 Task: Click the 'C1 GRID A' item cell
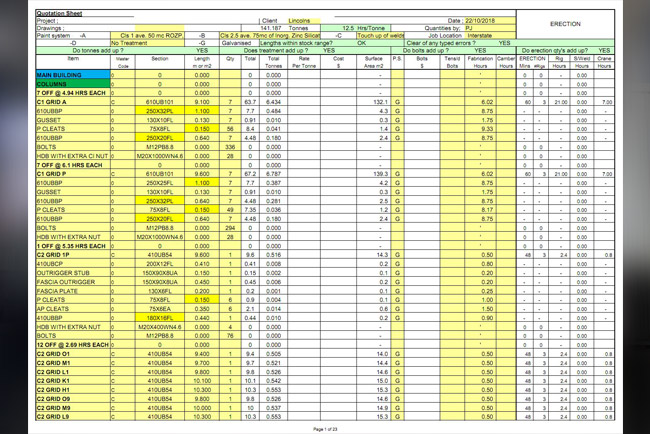click(73, 102)
